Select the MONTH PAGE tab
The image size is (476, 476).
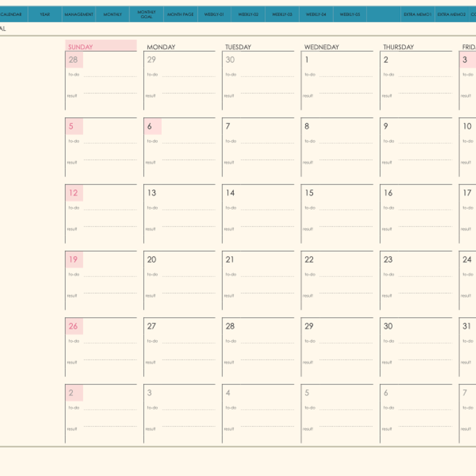pos(181,14)
